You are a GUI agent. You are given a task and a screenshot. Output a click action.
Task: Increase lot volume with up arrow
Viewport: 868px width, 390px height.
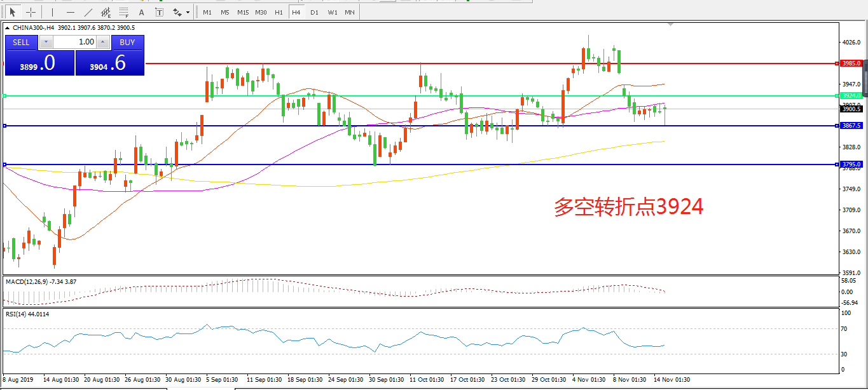point(103,42)
